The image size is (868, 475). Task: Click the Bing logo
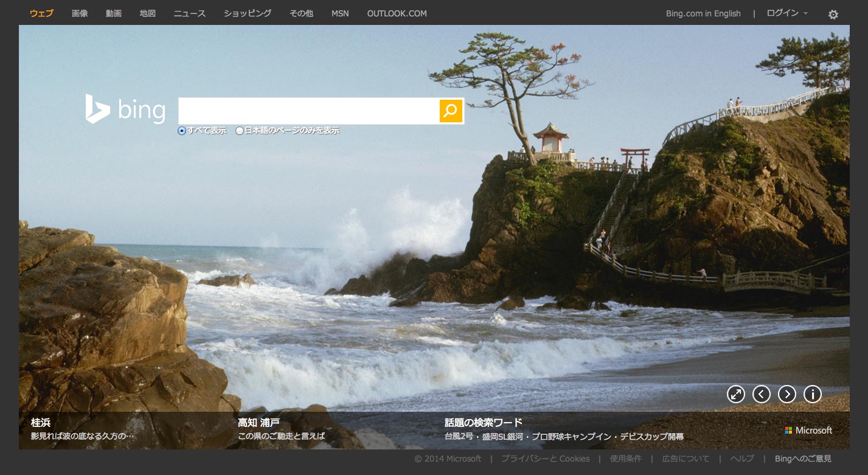tap(126, 110)
